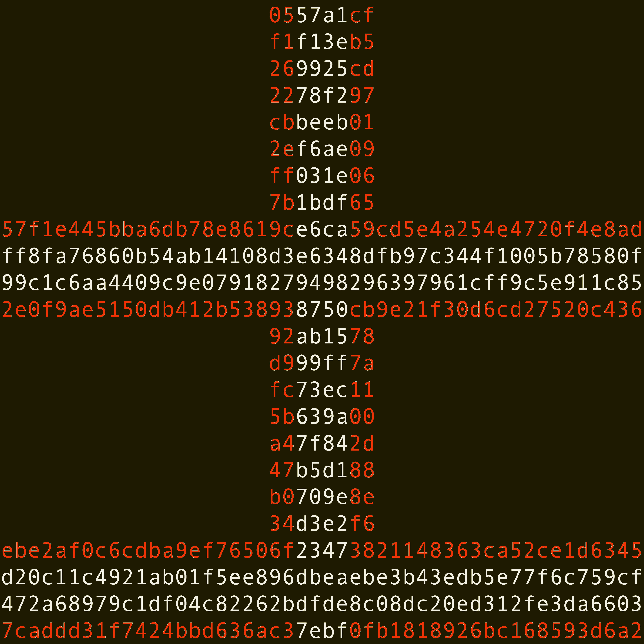Viewport: 644px width, 644px height.
Task: Select the hex line f1f13eb5
Action: 322,42
